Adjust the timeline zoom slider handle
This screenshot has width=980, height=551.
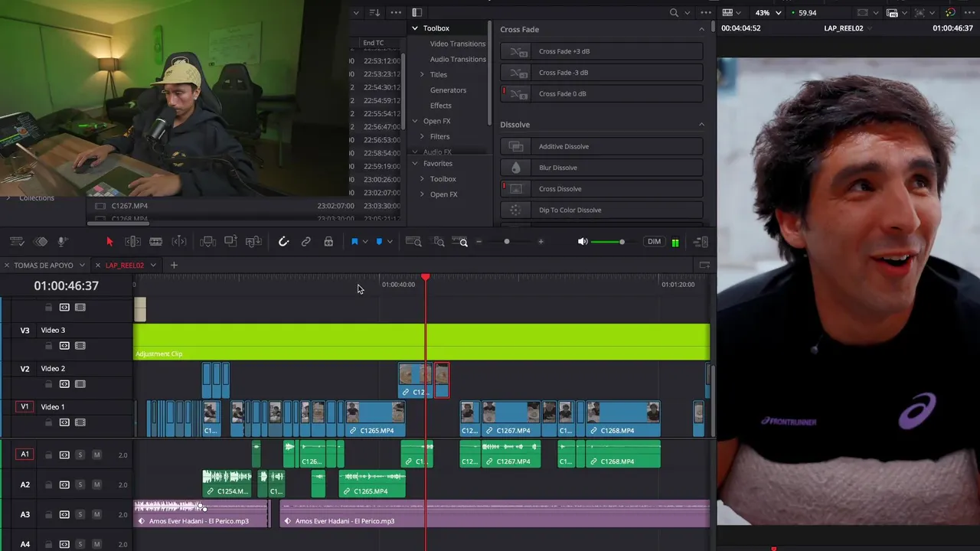click(506, 242)
